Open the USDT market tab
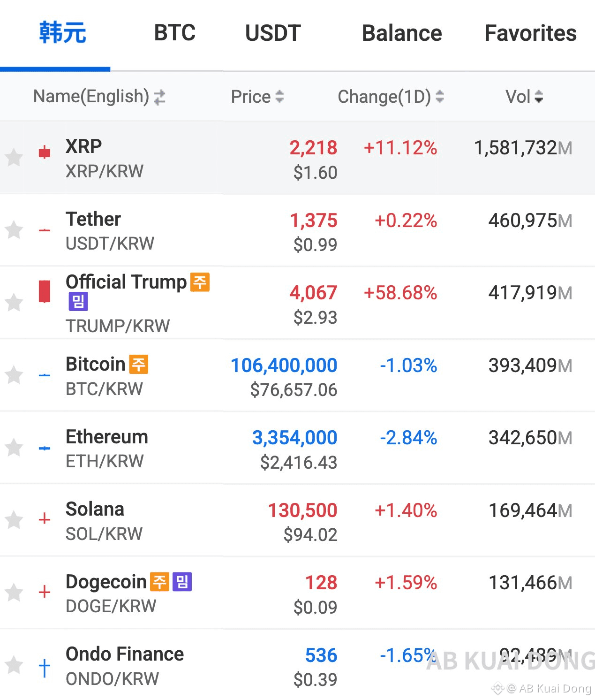595x700 pixels. point(273,33)
